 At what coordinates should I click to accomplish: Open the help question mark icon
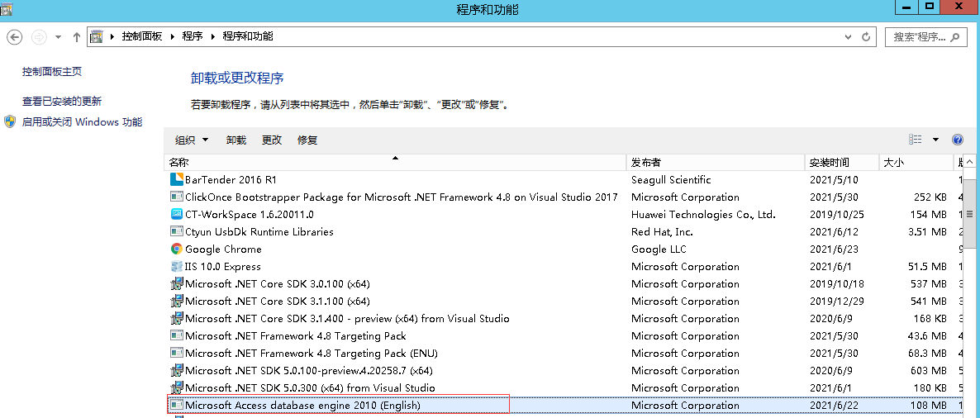pyautogui.click(x=957, y=140)
